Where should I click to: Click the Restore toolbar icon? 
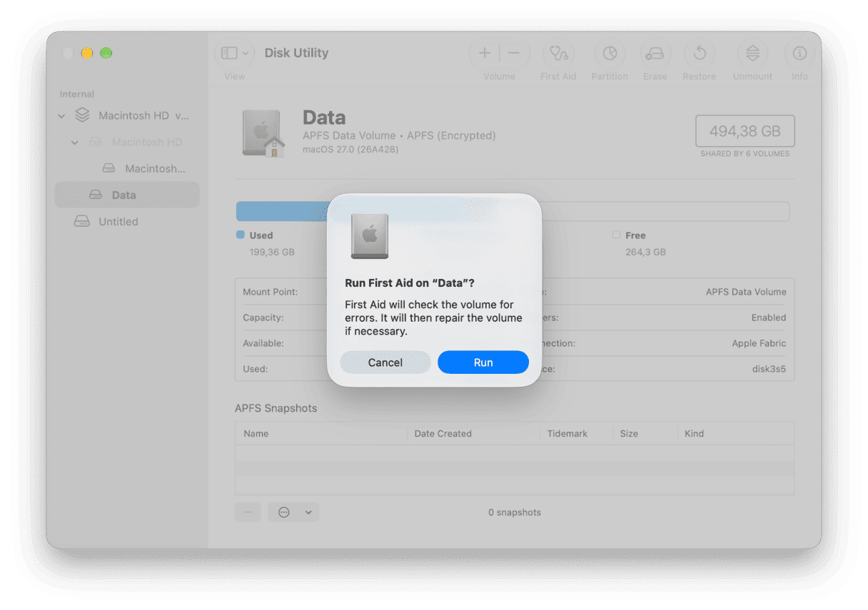700,54
